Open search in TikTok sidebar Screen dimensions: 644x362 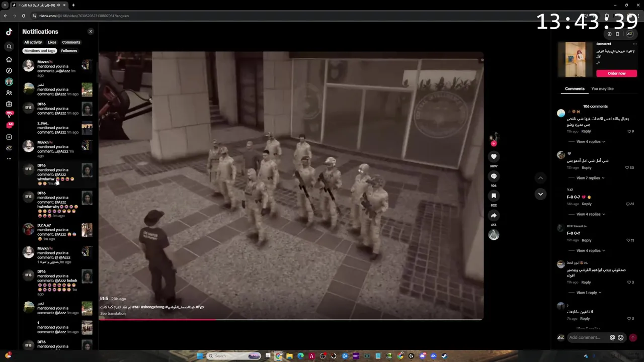(9, 47)
